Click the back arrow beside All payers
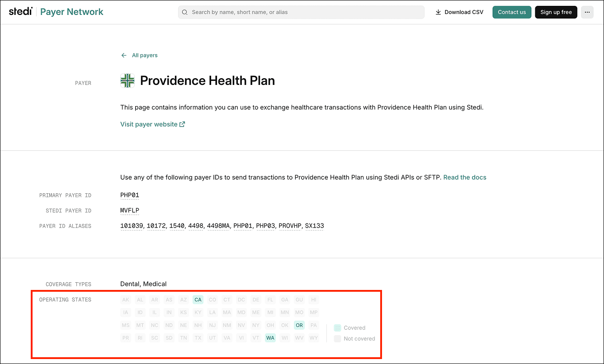Image resolution: width=604 pixels, height=364 pixels. click(123, 55)
